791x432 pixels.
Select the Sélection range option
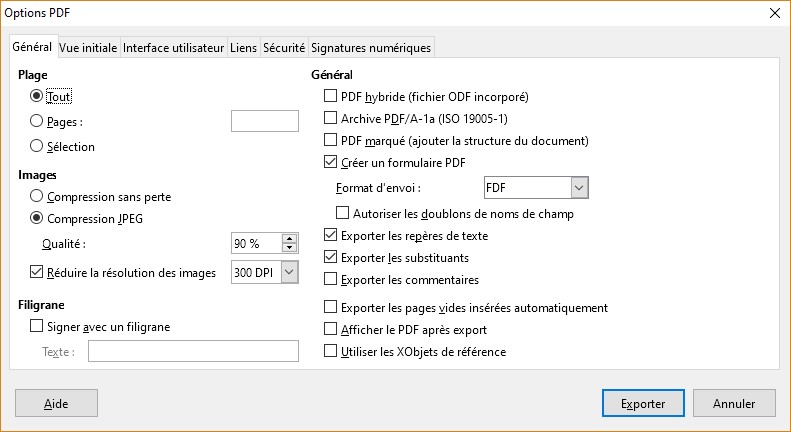click(x=38, y=146)
